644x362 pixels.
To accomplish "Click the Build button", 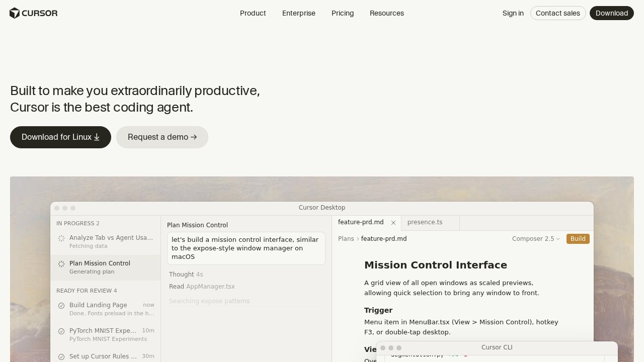I will coord(578,239).
